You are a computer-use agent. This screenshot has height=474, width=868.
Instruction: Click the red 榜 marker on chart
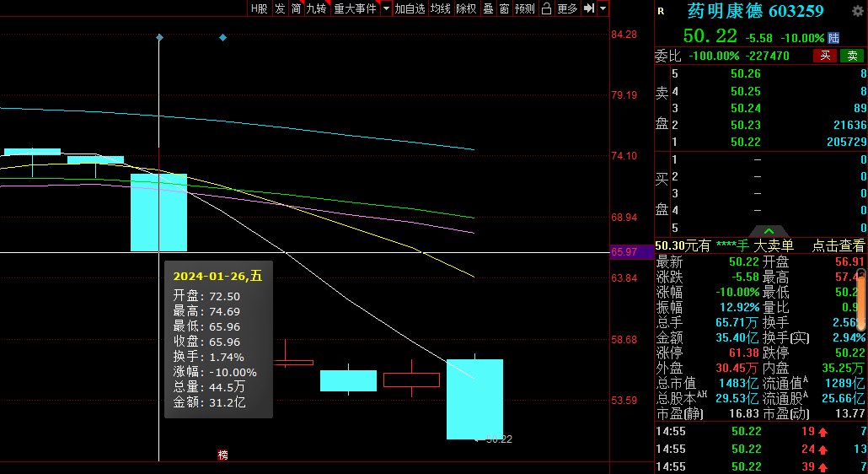[x=222, y=455]
